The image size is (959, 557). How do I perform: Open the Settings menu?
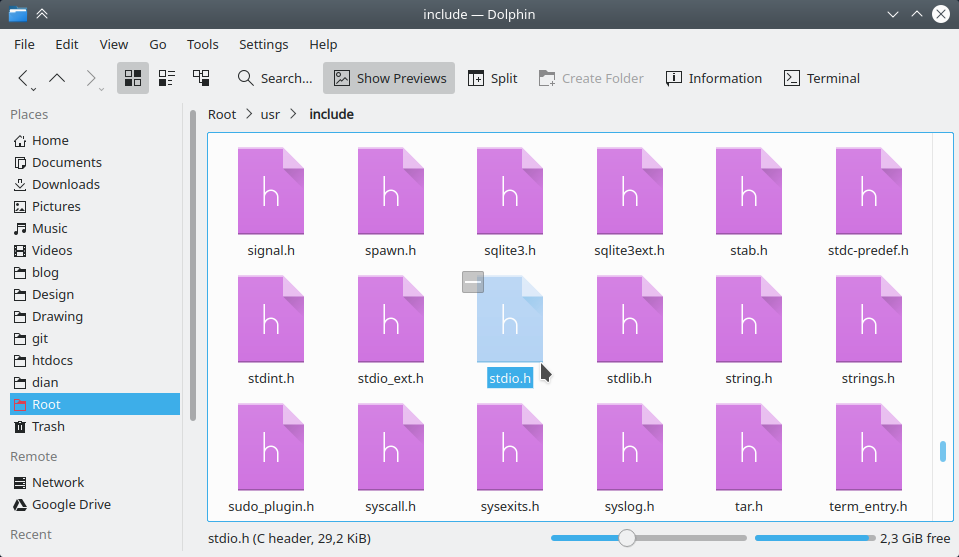(x=263, y=44)
